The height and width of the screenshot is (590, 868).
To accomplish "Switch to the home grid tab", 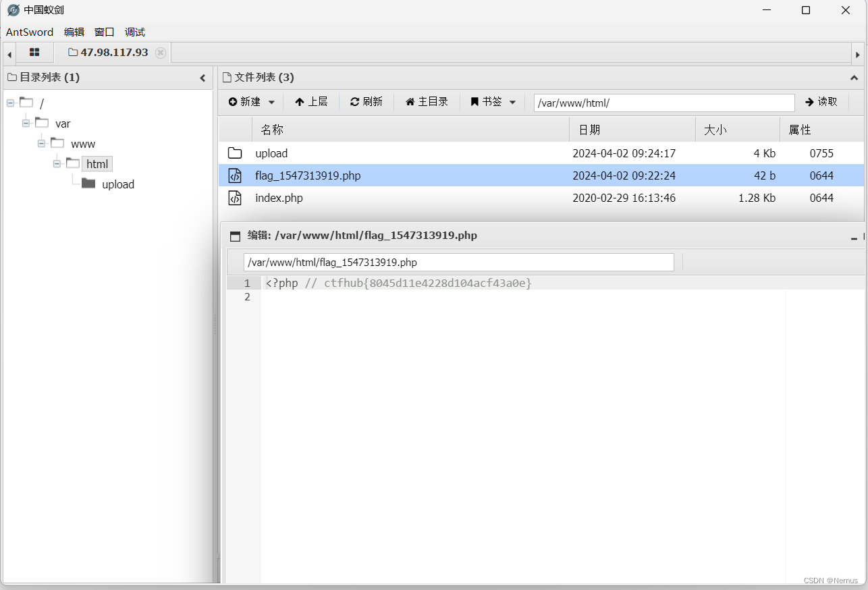I will [34, 53].
